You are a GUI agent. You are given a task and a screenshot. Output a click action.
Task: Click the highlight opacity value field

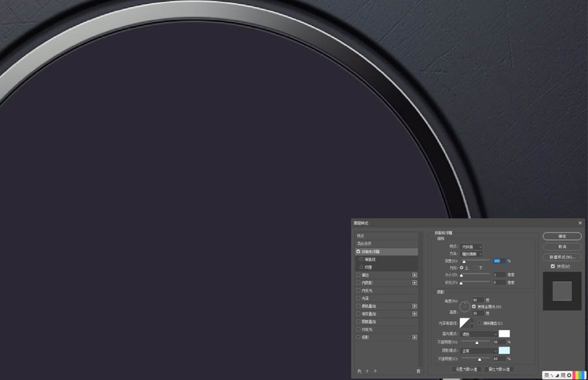(499, 342)
